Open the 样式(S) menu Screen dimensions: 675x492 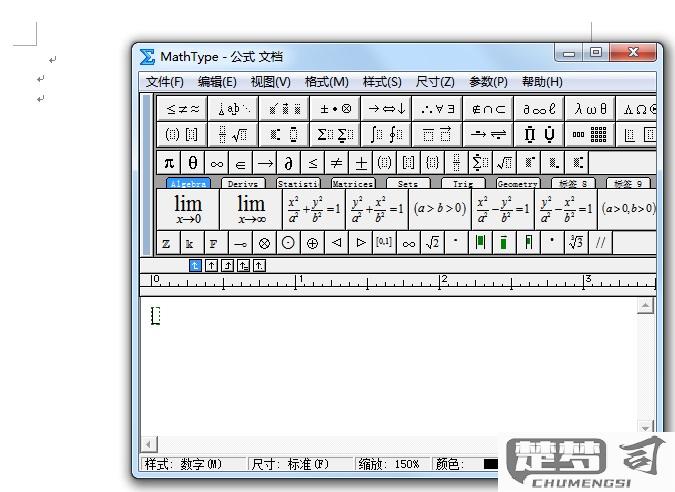point(382,82)
